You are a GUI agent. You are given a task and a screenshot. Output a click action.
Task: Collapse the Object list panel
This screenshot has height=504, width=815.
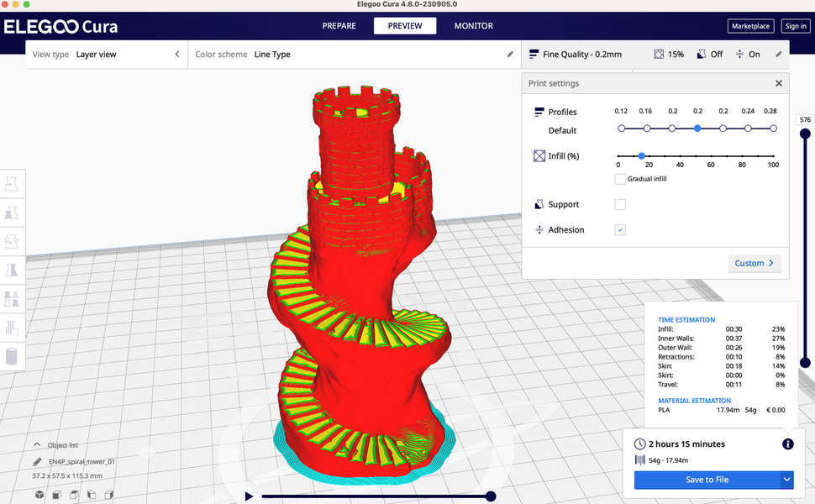36,444
